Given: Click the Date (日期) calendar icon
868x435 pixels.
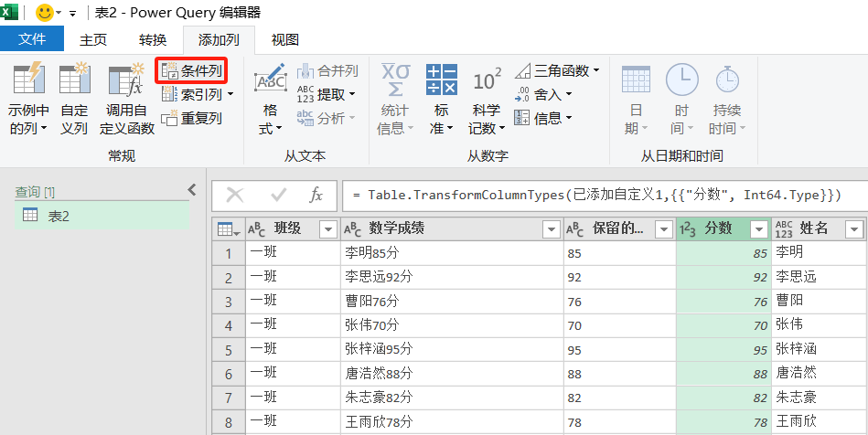Looking at the screenshot, I should [636, 80].
